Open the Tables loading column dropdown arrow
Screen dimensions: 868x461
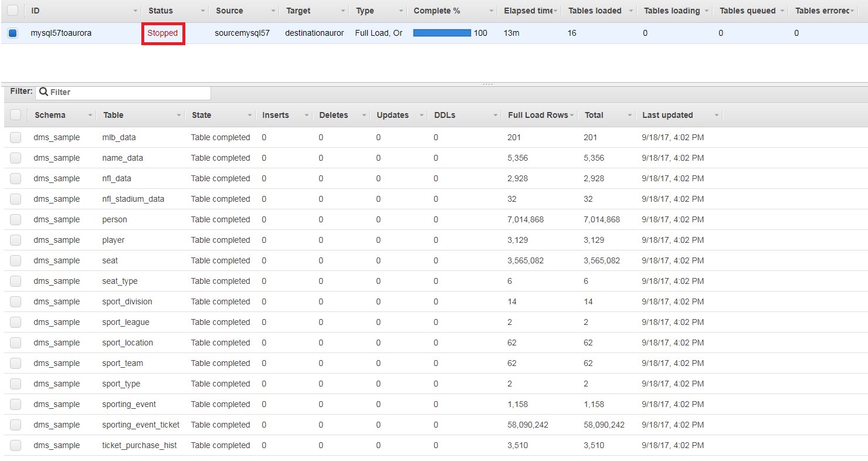click(x=707, y=11)
